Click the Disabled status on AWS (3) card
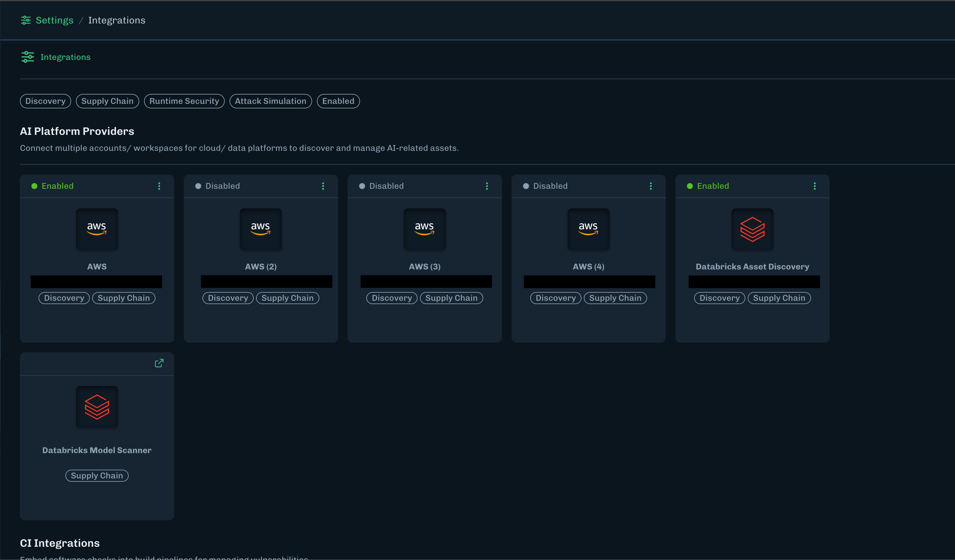This screenshot has height=560, width=955. point(381,186)
